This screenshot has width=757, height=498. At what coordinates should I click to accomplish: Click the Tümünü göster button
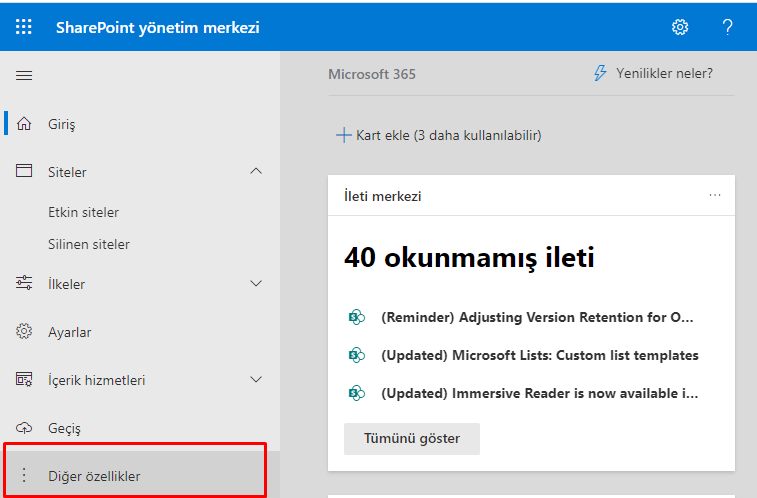(x=411, y=439)
